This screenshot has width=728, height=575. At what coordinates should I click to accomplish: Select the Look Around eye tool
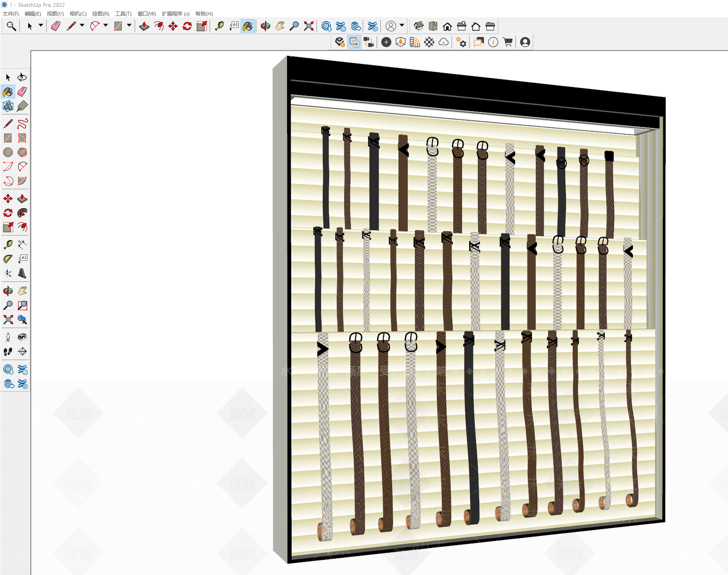(x=22, y=337)
